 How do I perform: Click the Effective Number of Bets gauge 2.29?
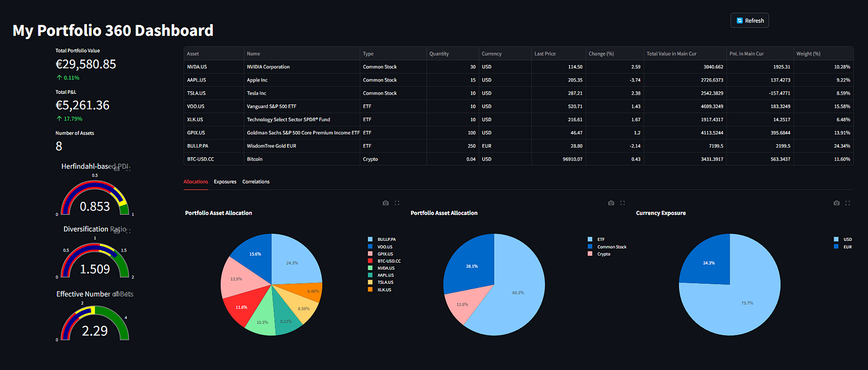(x=95, y=331)
